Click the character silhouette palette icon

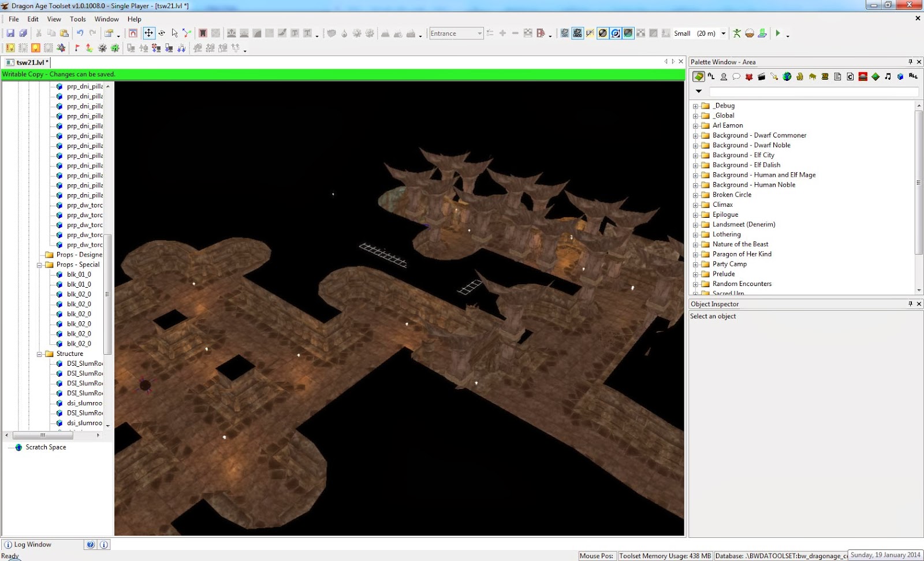[x=724, y=76]
